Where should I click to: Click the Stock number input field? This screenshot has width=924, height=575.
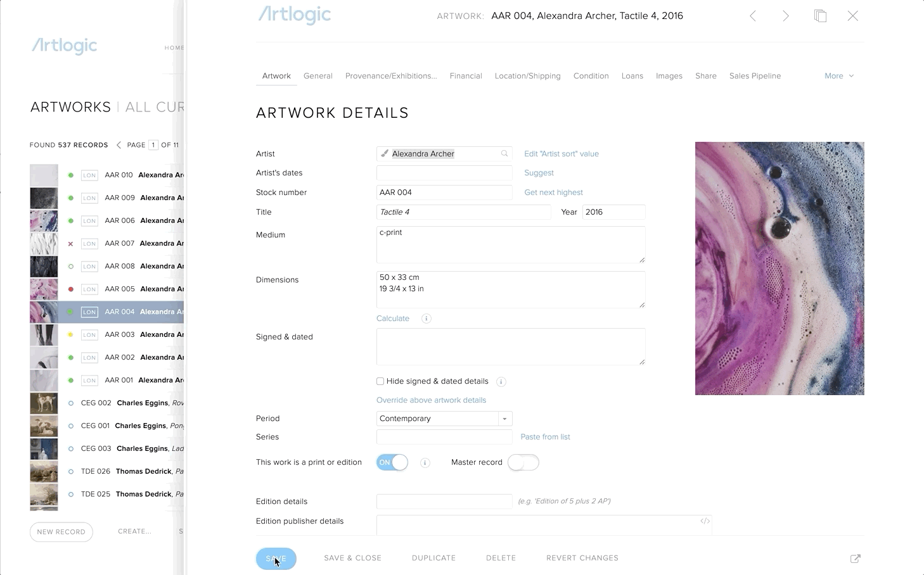444,193
